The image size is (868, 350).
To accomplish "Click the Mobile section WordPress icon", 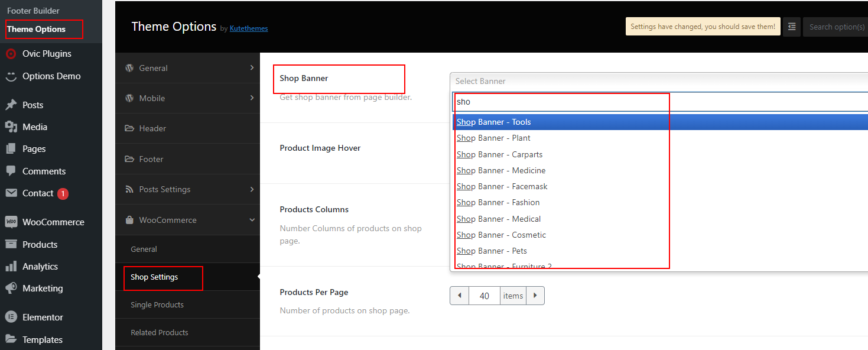I will point(129,98).
